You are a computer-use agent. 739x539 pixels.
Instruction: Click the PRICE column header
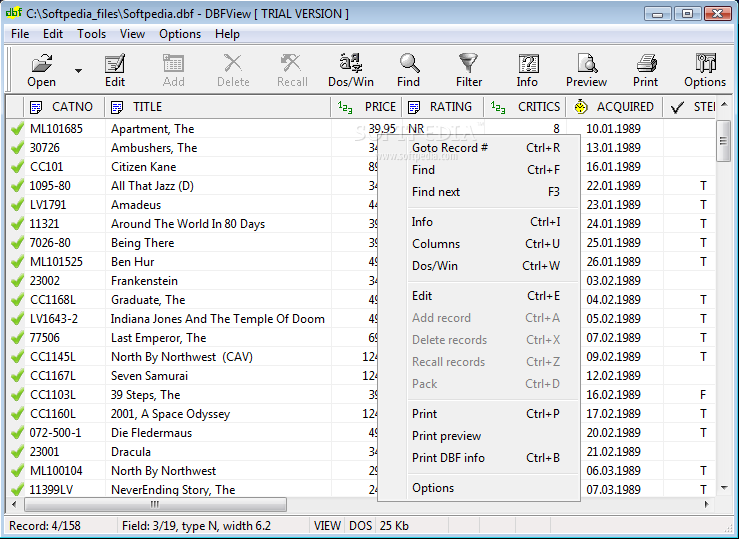(x=366, y=107)
